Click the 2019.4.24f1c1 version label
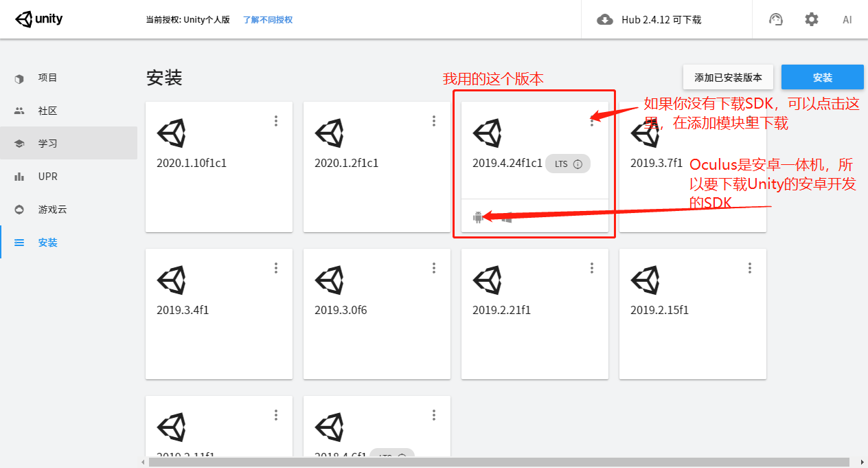 [507, 164]
